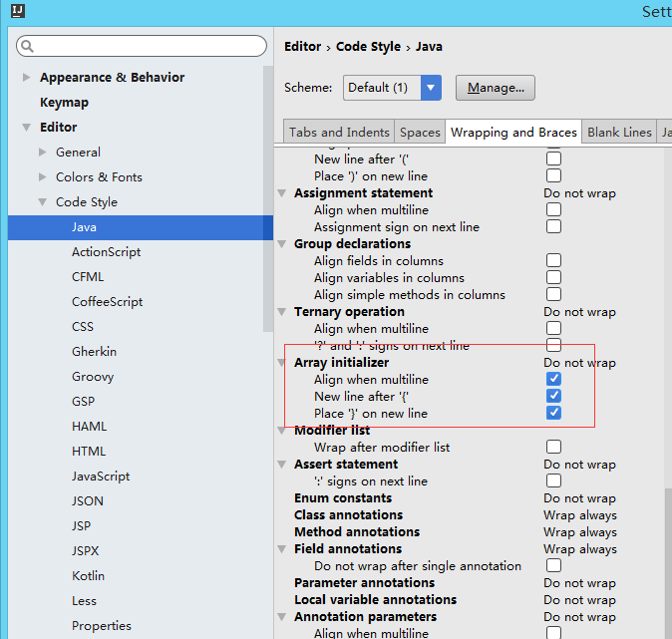672x639 pixels.
Task: Toggle ':' signs on next line
Action: click(553, 480)
